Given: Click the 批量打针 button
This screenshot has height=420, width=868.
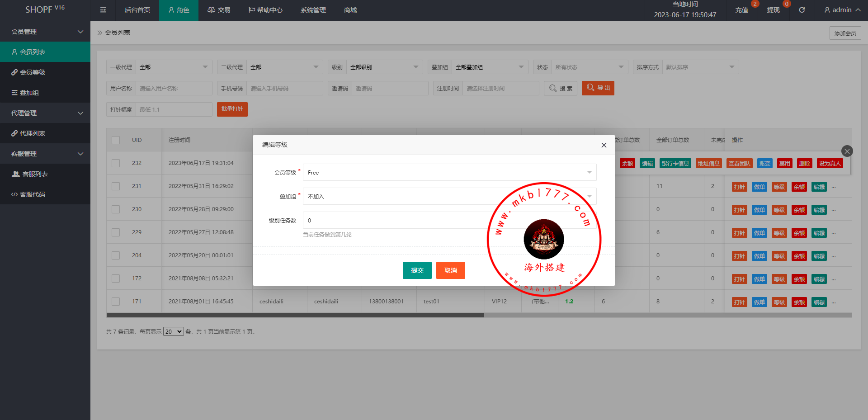Looking at the screenshot, I should click(x=232, y=109).
